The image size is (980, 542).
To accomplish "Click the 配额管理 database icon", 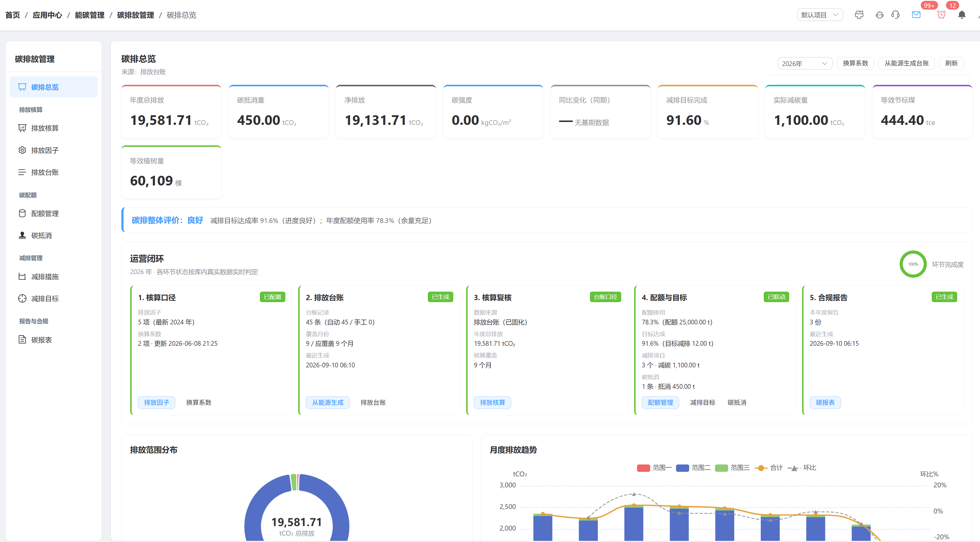I will (23, 213).
